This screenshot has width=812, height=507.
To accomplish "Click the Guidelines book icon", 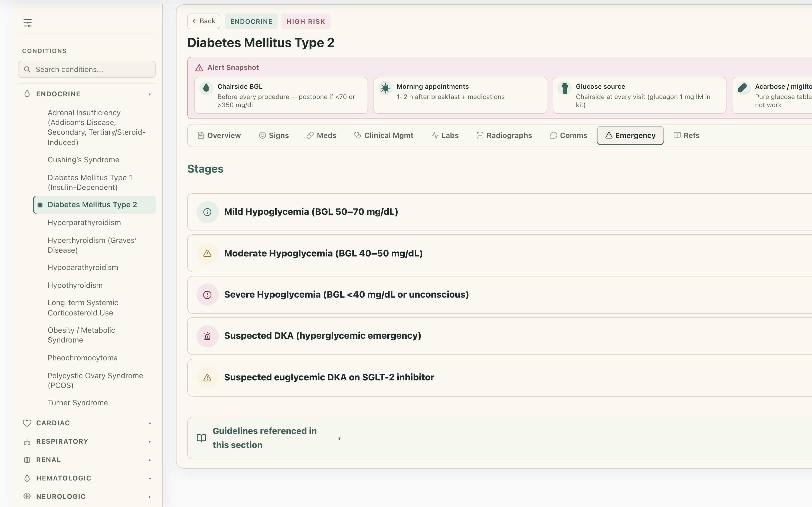I will click(x=201, y=438).
